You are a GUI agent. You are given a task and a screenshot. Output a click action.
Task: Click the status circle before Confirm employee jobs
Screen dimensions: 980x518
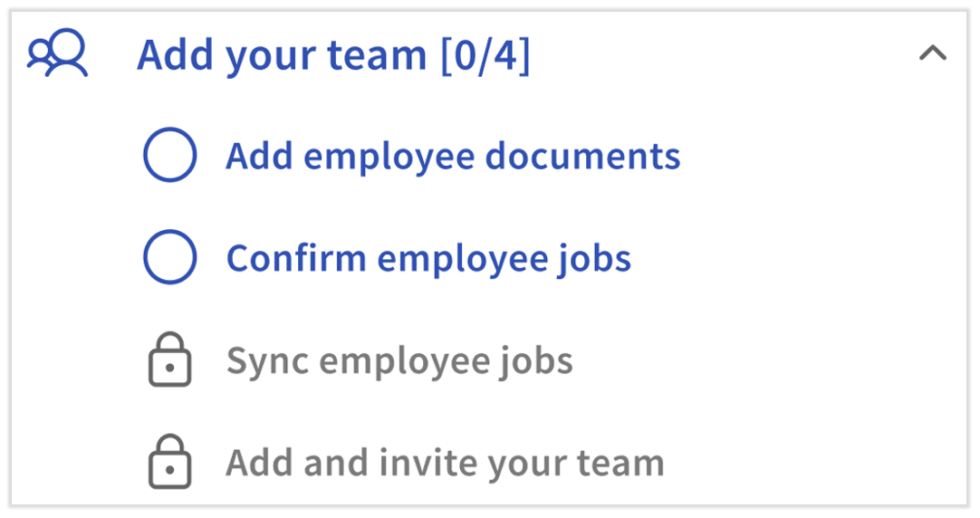click(169, 258)
